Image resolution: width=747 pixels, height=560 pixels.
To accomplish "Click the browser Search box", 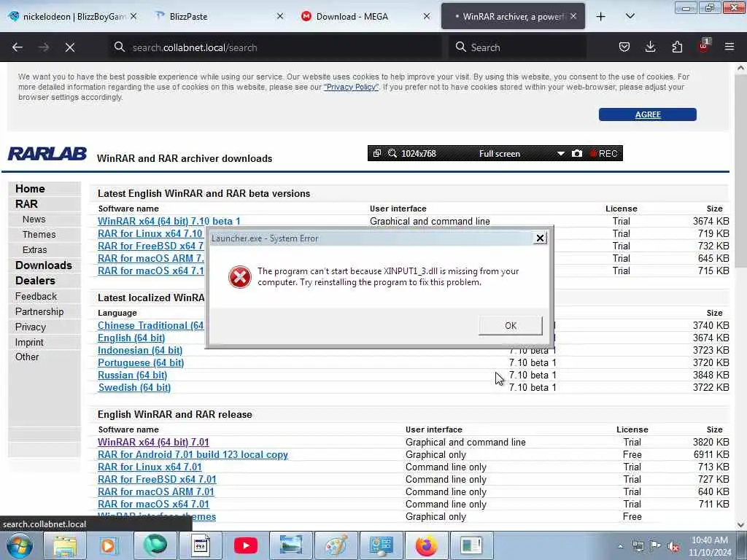I will (x=517, y=47).
